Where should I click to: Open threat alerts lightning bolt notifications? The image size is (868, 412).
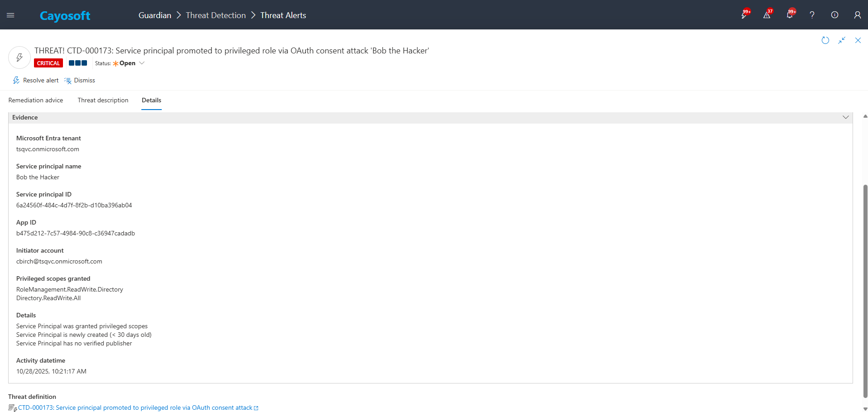tap(744, 15)
